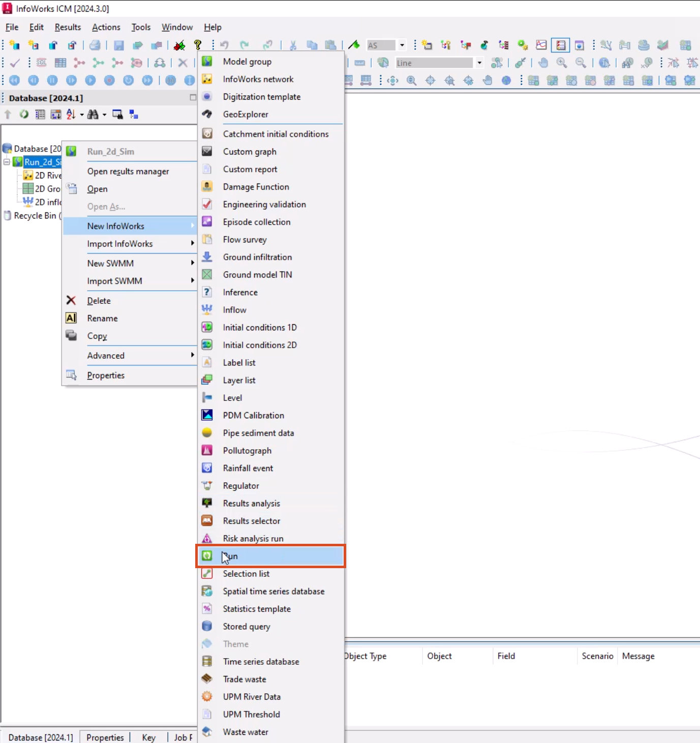
Task: Click the blue globe icon in GeoPlan toolbar
Action: click(x=506, y=80)
